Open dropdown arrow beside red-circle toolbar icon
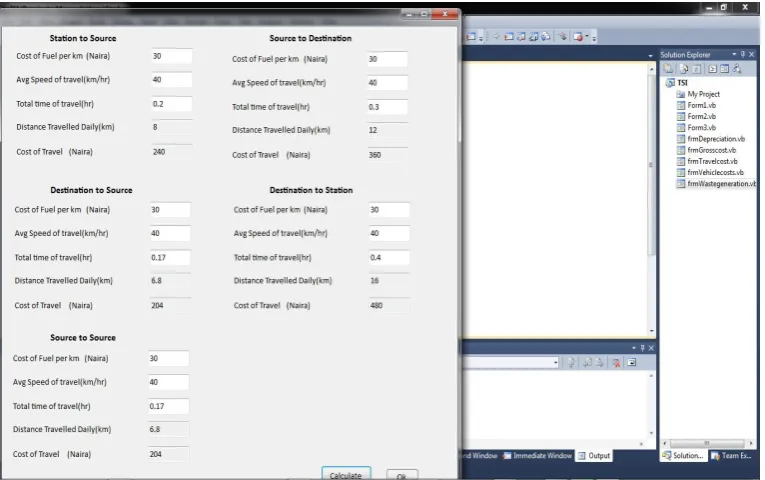Viewport: 765px width, 480px height. [x=587, y=37]
